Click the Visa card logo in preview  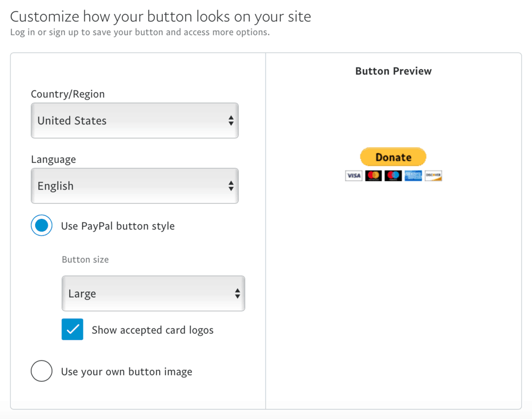click(353, 176)
